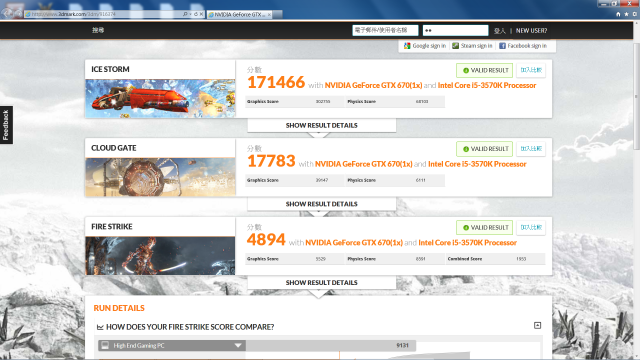Add Ice Storm result to comparison
640x360 pixels.
[x=531, y=70]
